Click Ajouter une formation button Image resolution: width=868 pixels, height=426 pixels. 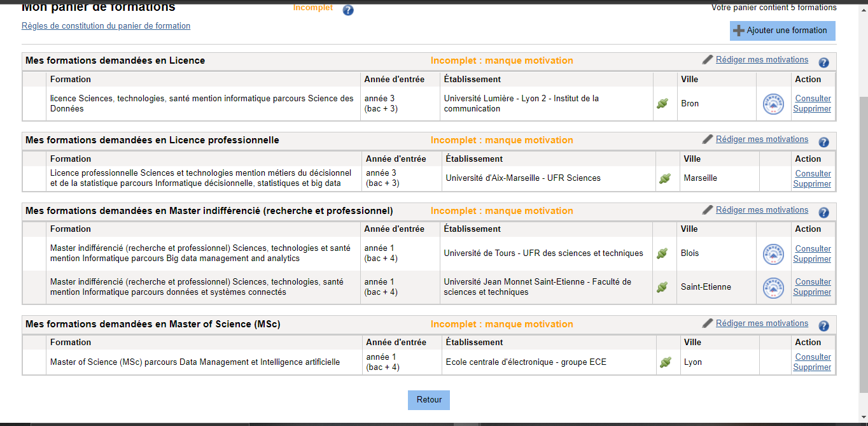coord(782,31)
